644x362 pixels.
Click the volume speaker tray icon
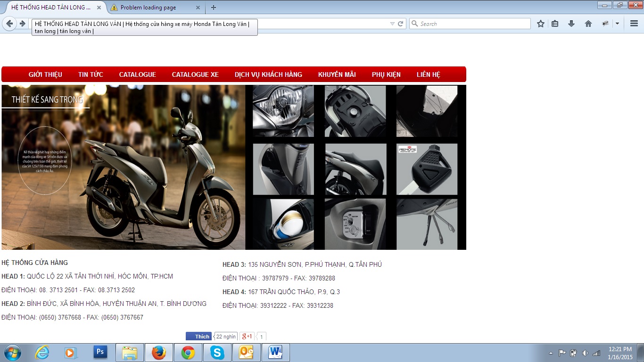tap(585, 353)
